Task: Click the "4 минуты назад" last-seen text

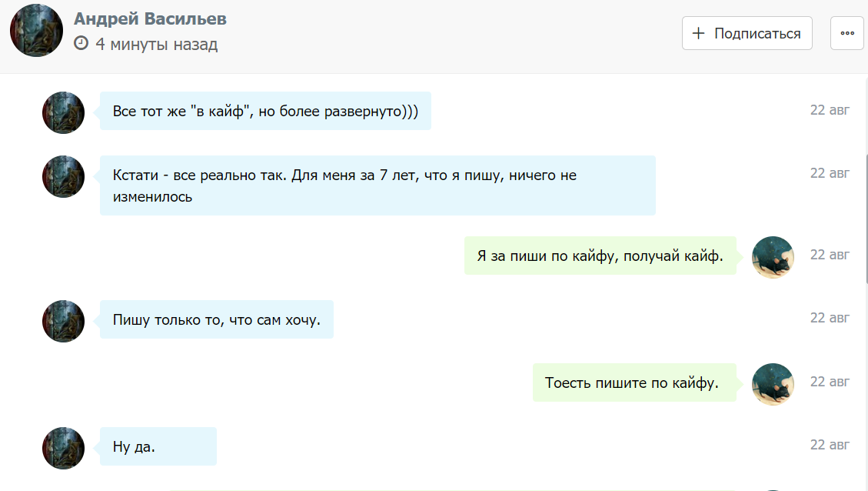Action: 157,44
